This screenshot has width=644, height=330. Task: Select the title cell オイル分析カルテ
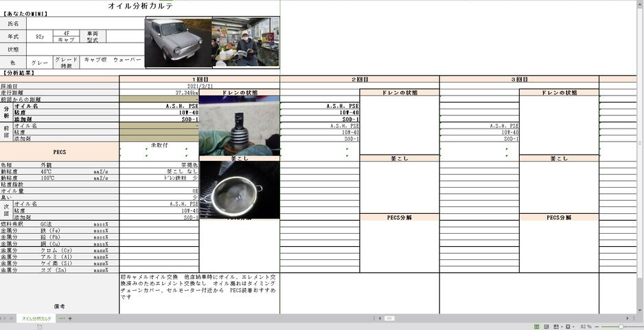[141, 5]
